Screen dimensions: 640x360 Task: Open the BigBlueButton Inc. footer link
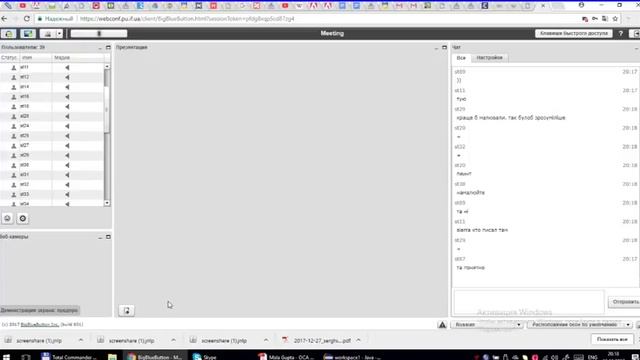click(40, 325)
